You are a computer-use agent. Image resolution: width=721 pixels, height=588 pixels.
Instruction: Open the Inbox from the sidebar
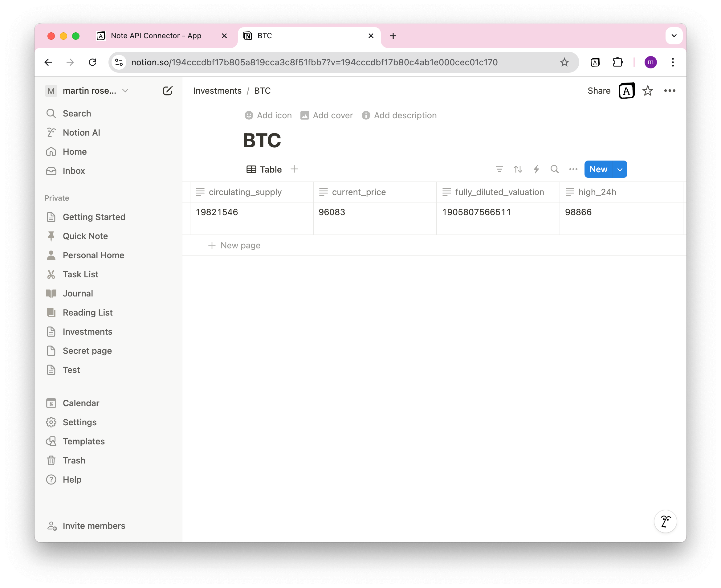(74, 171)
